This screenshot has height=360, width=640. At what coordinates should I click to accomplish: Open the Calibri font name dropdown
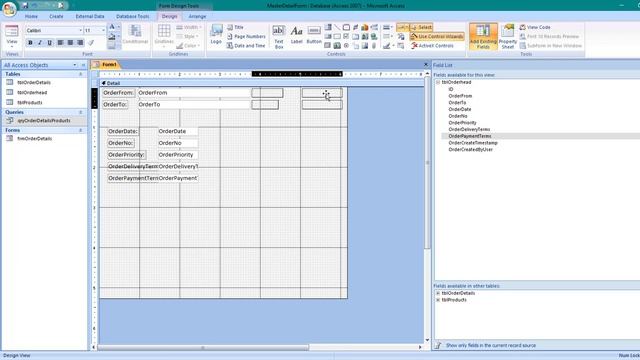80,31
